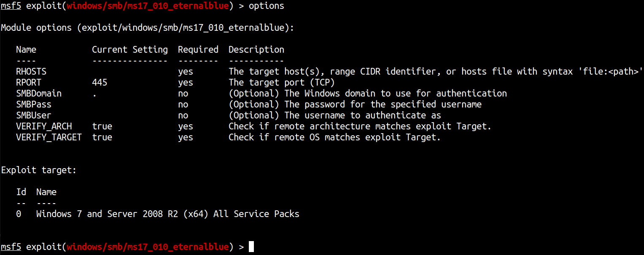
Task: Click the VERIFY_ARCH true setting
Action: pos(102,126)
